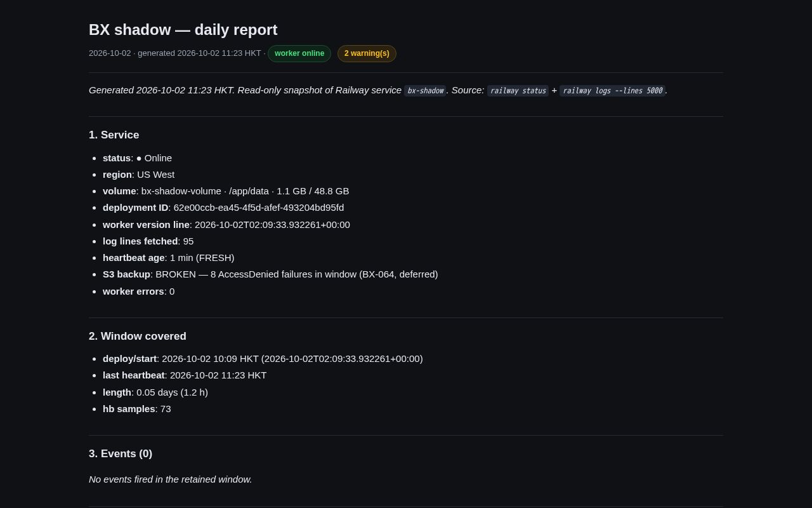
Task: Click the 'last heartbeat' 11:23 HKT line
Action: coord(185,375)
